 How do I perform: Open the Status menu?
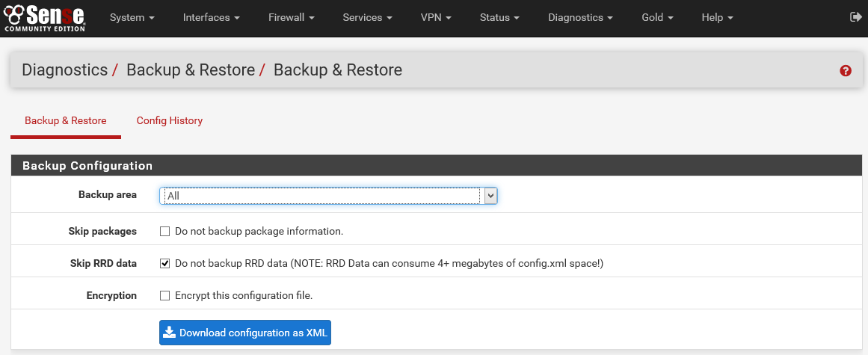point(499,17)
